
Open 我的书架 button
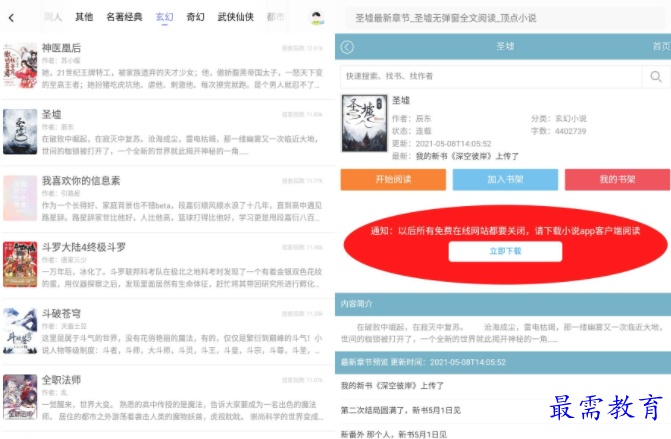617,179
